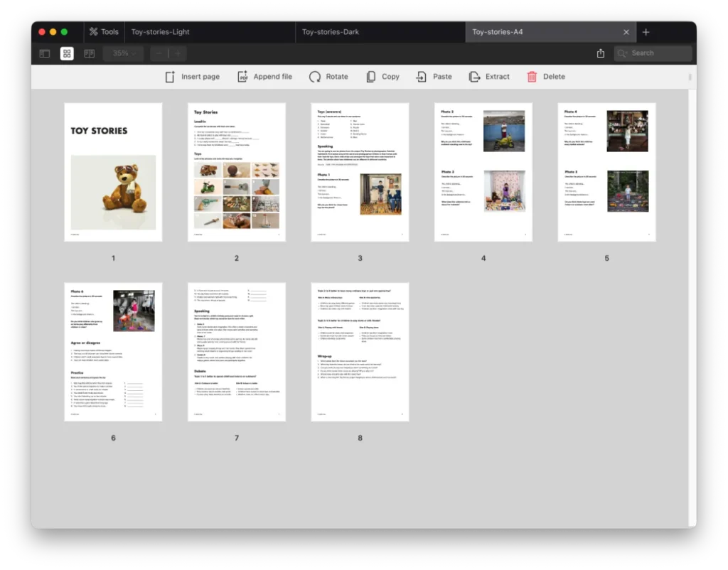Activate the Rotate page tool
The width and height of the screenshot is (728, 570).
[x=328, y=76]
